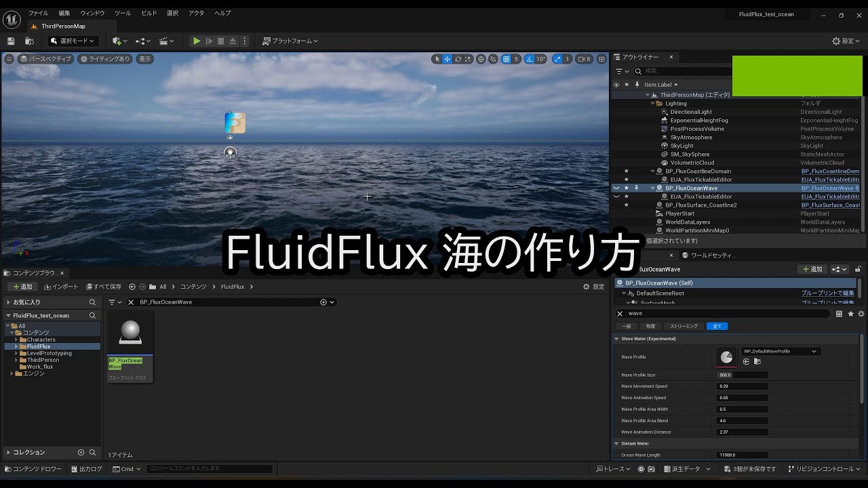868x488 pixels.
Task: Toggle surface snapping icon in viewport
Action: coord(493,59)
